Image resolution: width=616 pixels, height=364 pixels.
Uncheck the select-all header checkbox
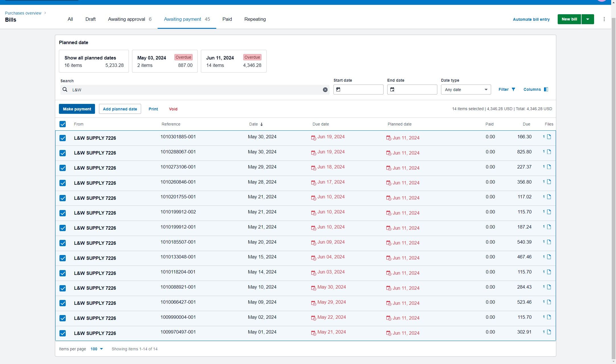click(x=63, y=124)
